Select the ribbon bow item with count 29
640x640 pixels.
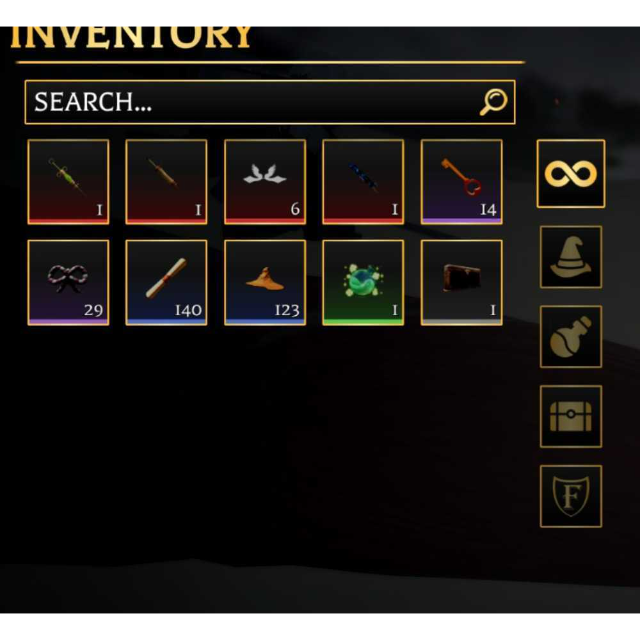pyautogui.click(x=68, y=282)
